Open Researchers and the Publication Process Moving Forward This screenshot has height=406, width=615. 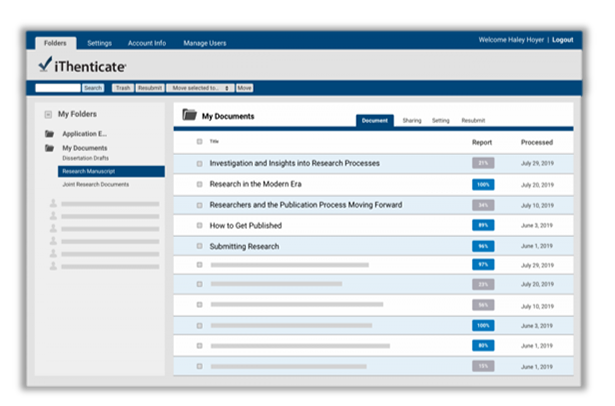(306, 205)
